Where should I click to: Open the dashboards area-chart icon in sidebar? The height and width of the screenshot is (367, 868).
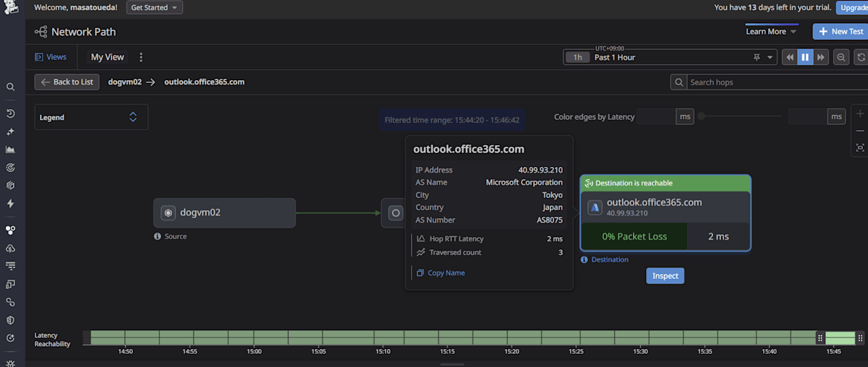[10, 150]
